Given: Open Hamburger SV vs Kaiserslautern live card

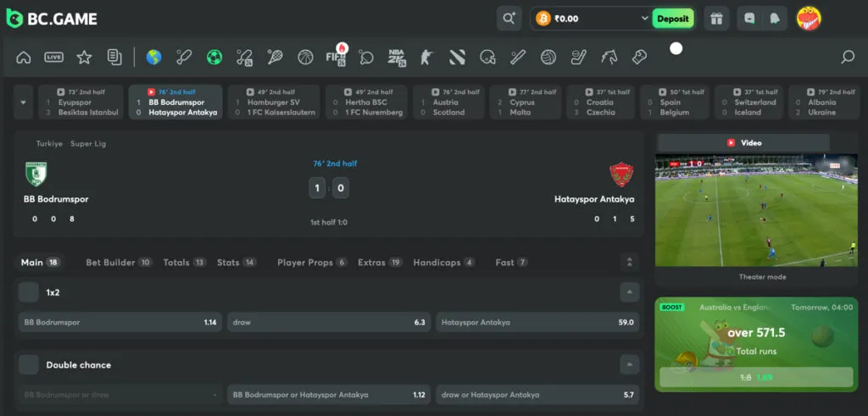Looking at the screenshot, I should click(x=274, y=102).
